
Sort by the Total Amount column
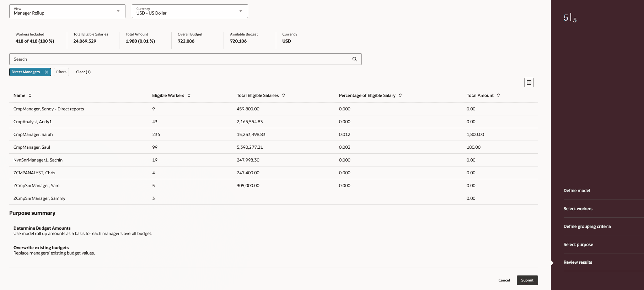tap(498, 95)
